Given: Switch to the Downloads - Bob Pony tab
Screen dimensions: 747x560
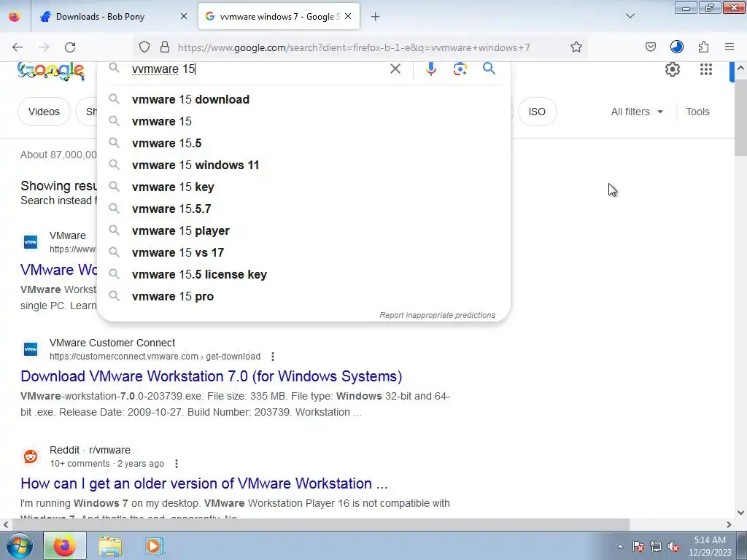Looking at the screenshot, I should (115, 17).
